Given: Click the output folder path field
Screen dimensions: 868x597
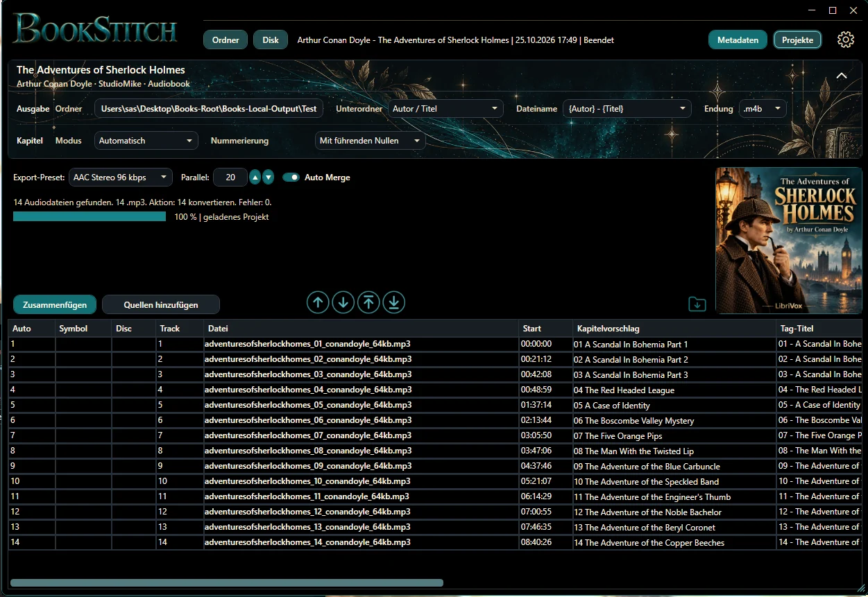Looking at the screenshot, I should tap(210, 109).
